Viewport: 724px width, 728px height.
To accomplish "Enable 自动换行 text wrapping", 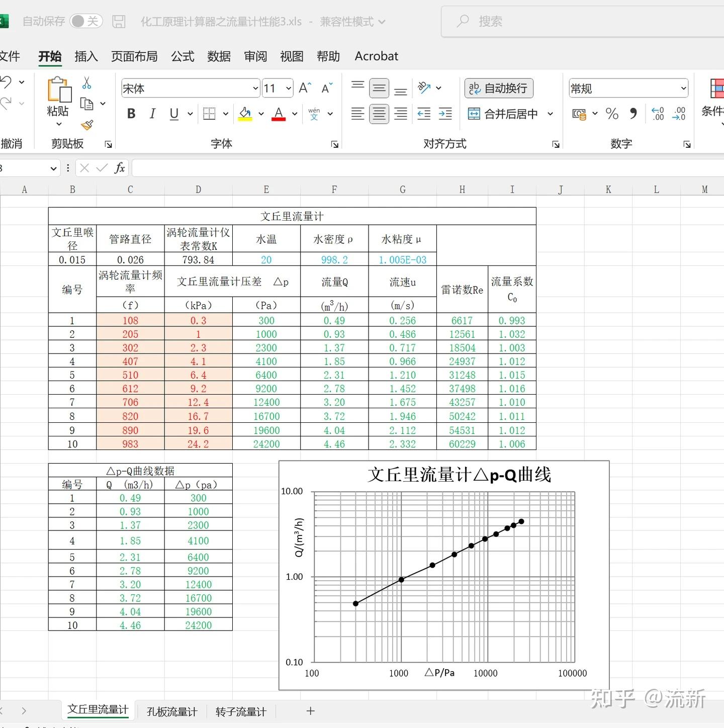I will [498, 88].
